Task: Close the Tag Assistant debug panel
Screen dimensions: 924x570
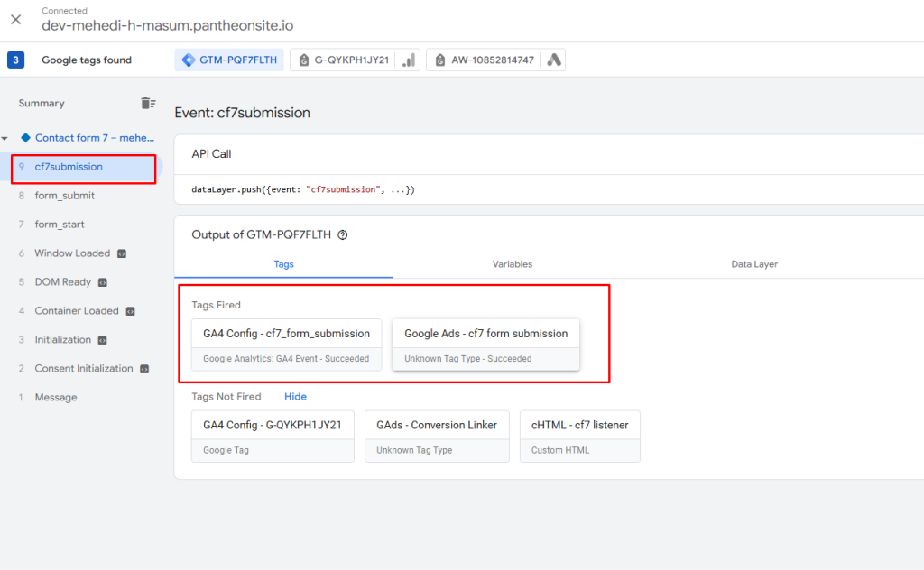Action: (16, 20)
